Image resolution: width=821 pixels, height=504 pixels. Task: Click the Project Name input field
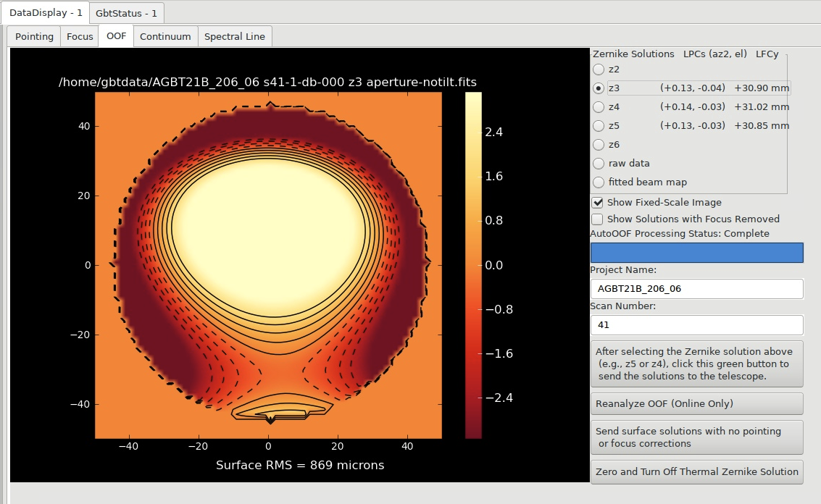[x=697, y=289]
